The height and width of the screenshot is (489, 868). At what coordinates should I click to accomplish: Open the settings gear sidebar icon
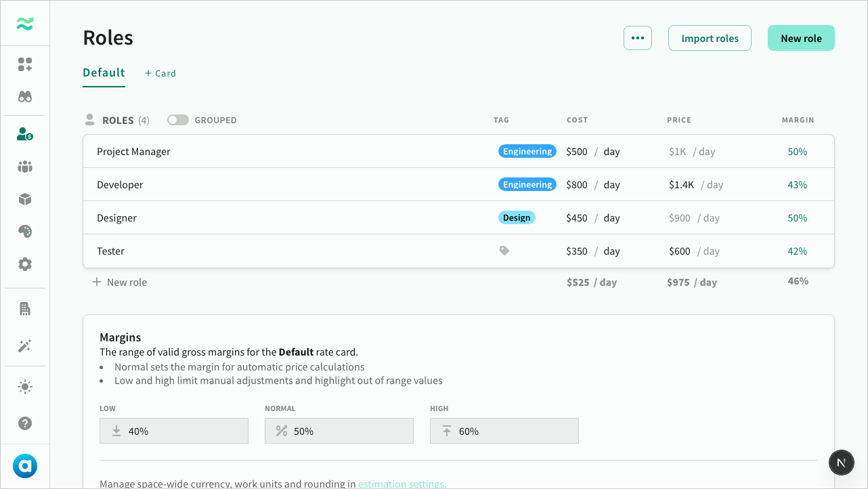point(25,264)
